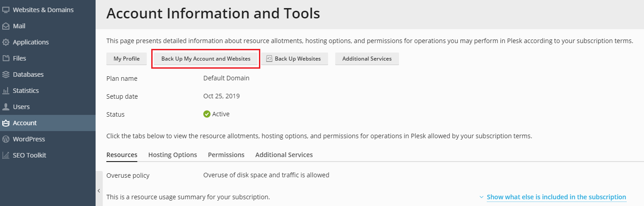Click the WordPress logo icon
The width and height of the screenshot is (644, 206).
tap(6, 139)
